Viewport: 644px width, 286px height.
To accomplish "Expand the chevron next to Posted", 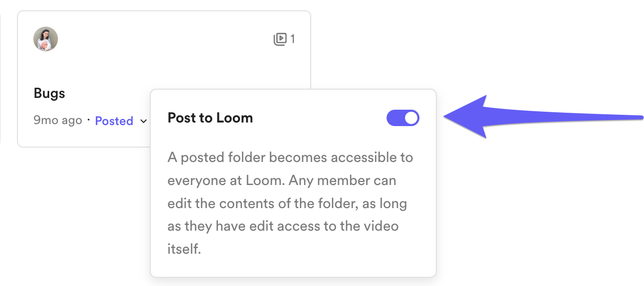I will point(144,121).
